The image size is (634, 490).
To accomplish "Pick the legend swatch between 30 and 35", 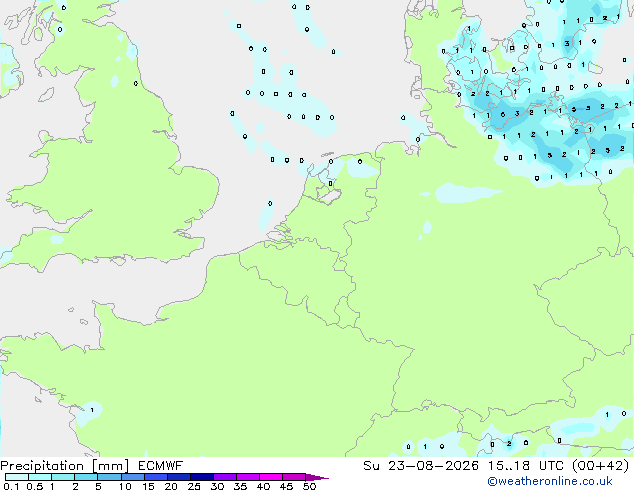I will (x=225, y=477).
